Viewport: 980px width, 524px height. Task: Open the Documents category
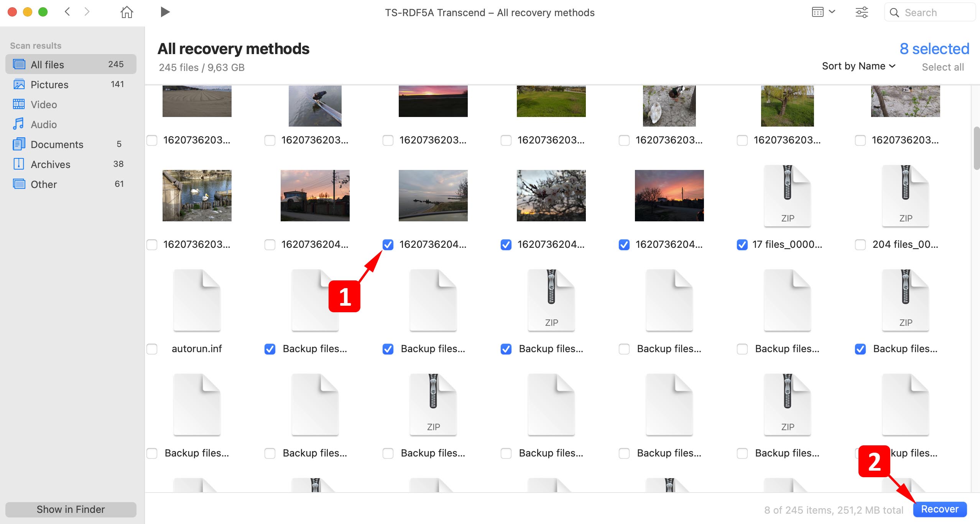click(x=71, y=144)
